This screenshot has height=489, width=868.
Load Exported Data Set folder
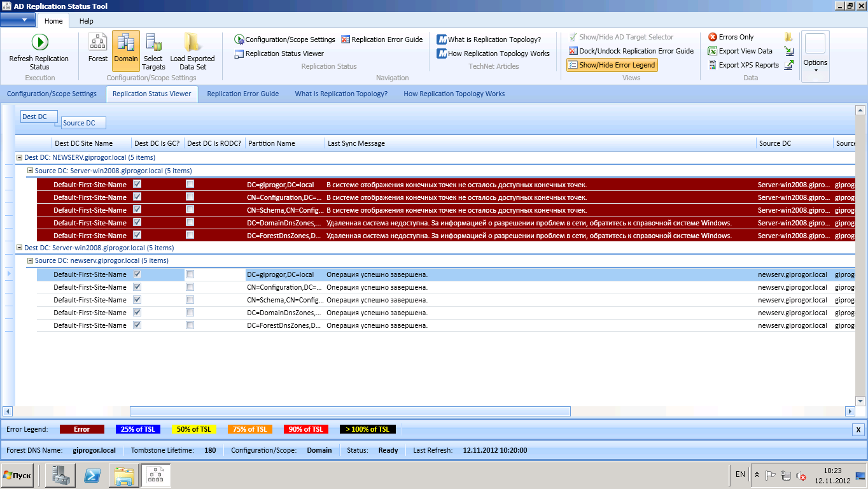click(192, 52)
